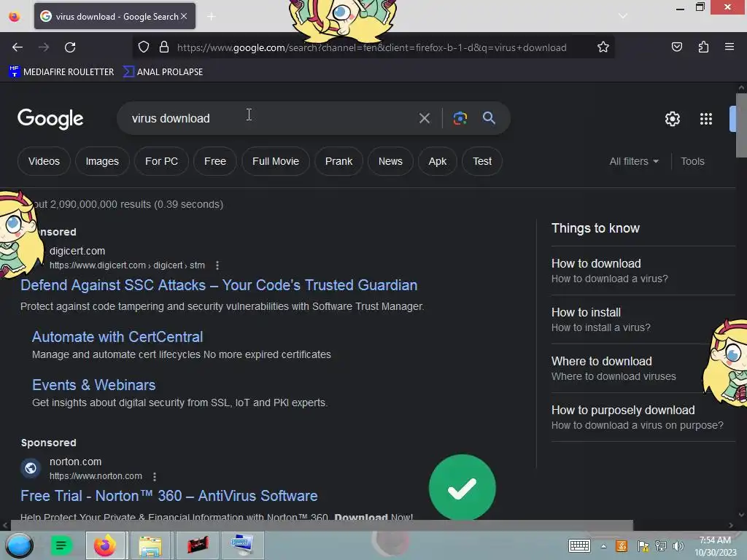The height and width of the screenshot is (560, 747).
Task: Select the Test filter chip
Action: 482,161
